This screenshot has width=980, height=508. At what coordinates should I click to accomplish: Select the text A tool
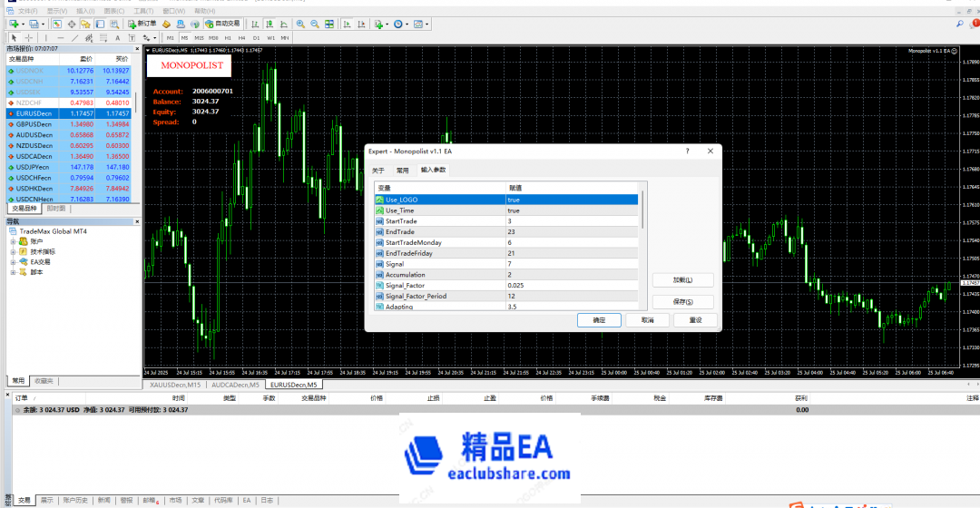[x=117, y=38]
